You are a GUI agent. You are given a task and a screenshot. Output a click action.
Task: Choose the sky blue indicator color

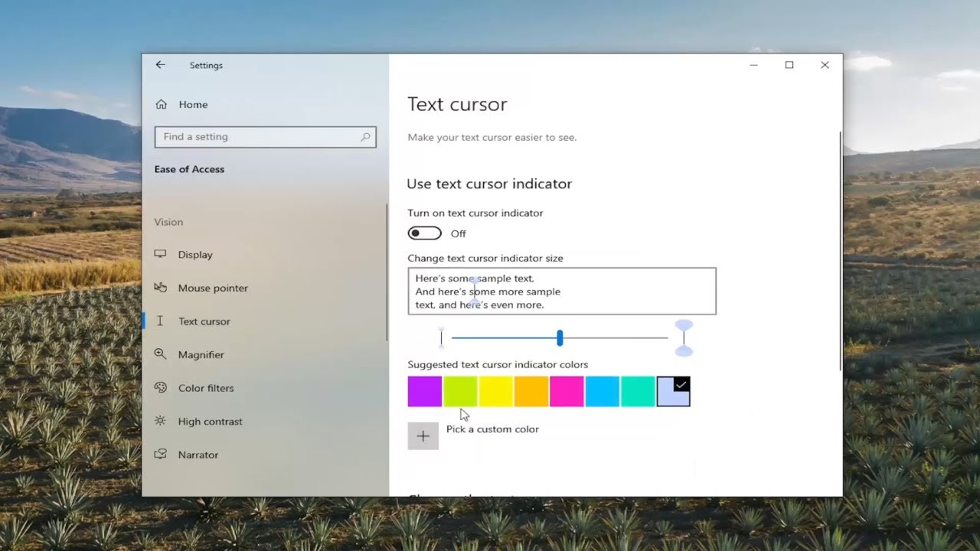pos(603,391)
